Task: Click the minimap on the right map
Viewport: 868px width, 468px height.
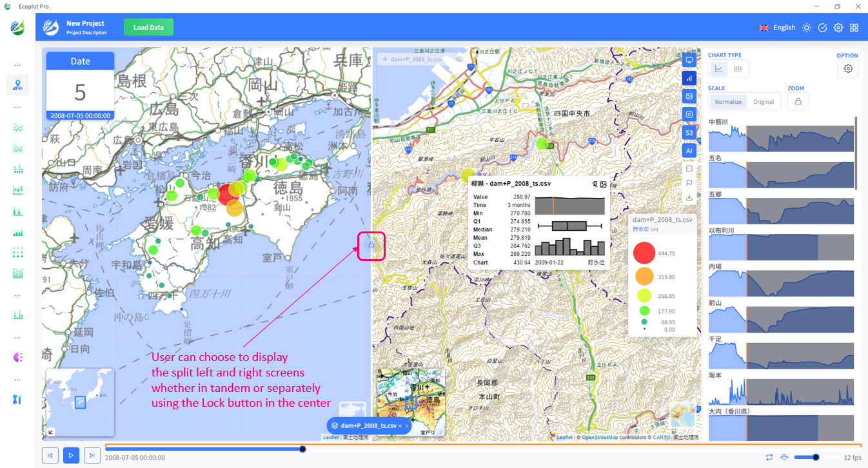Action: (x=410, y=402)
